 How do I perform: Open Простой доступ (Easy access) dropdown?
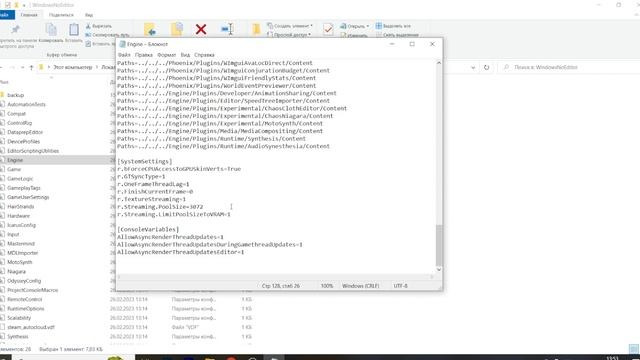click(289, 35)
